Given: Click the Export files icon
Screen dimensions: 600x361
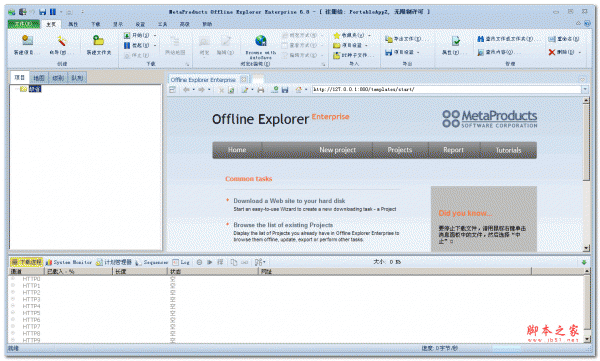Looking at the screenshot, I should 388,39.
